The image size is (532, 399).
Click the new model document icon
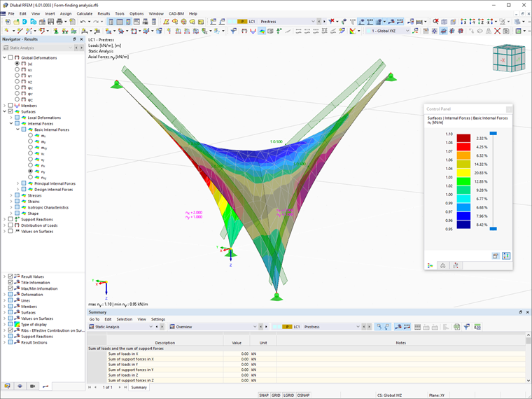8,22
